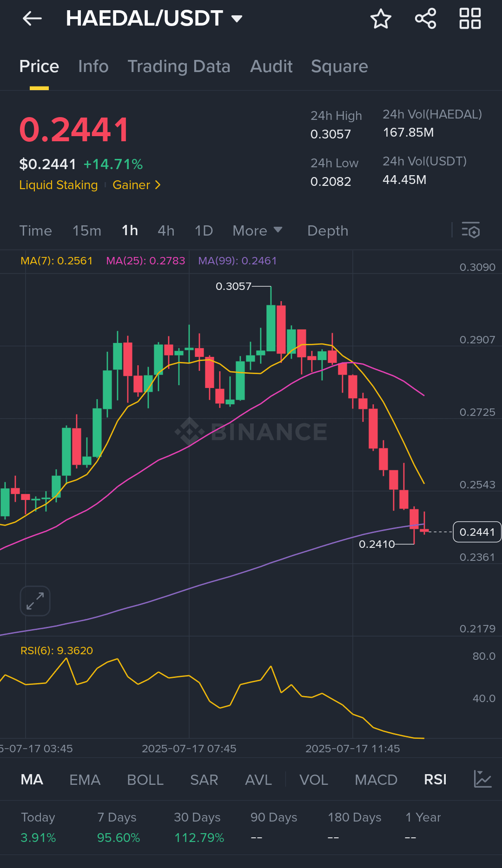The width and height of the screenshot is (502, 868).
Task: Tap the +14.71% change value
Action: (x=113, y=164)
